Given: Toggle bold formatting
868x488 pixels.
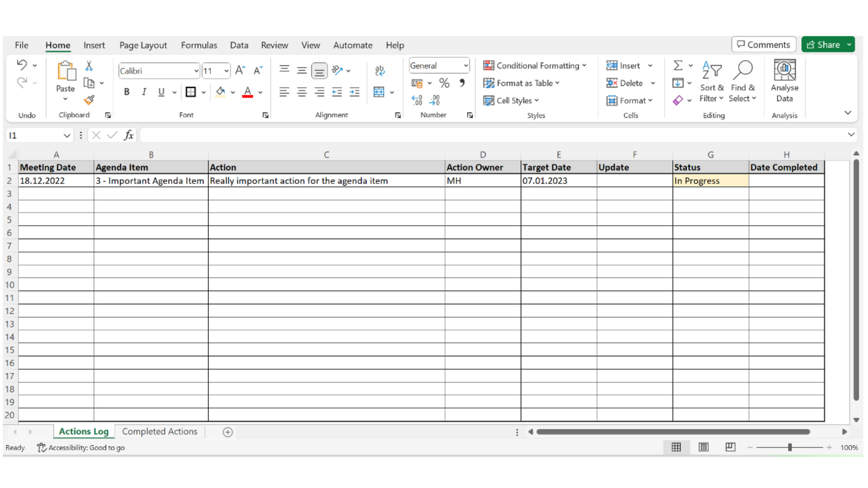Looking at the screenshot, I should pyautogui.click(x=127, y=92).
